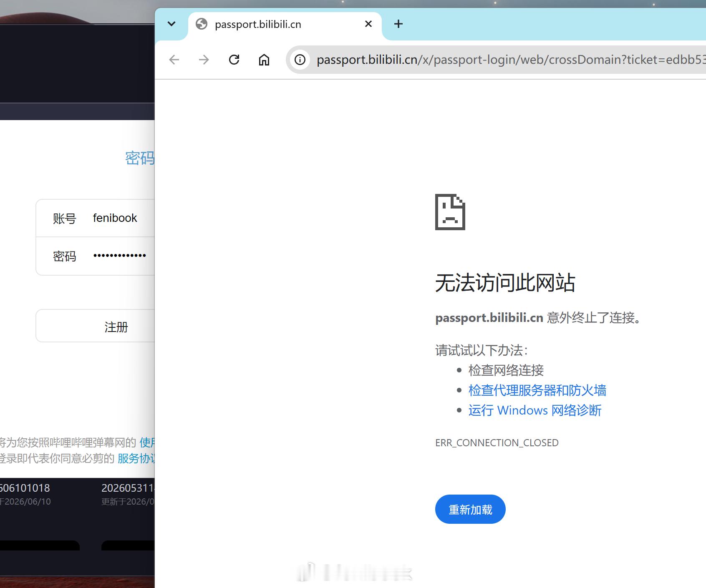Click the 账号 field containing fenibook
This screenshot has height=588, width=706.
point(96,218)
